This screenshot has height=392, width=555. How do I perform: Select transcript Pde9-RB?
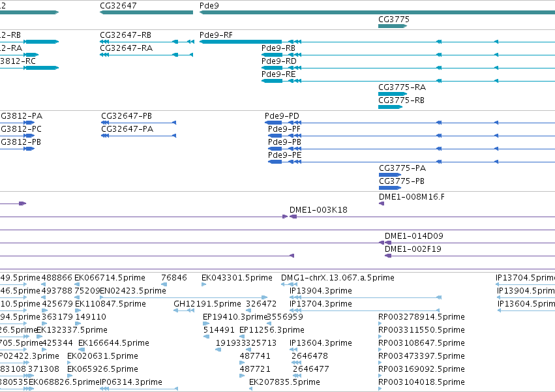click(x=278, y=48)
